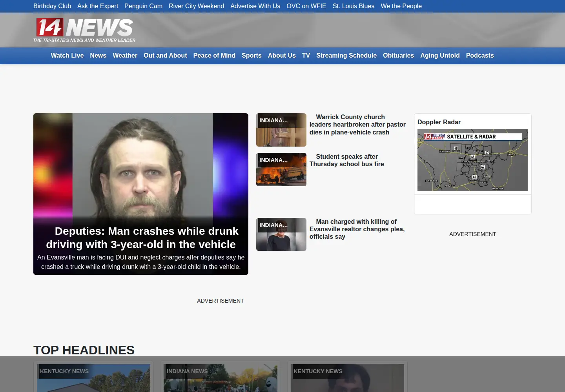Open Satellite & Radar map image
The width and height of the screenshot is (565, 392).
(473, 160)
